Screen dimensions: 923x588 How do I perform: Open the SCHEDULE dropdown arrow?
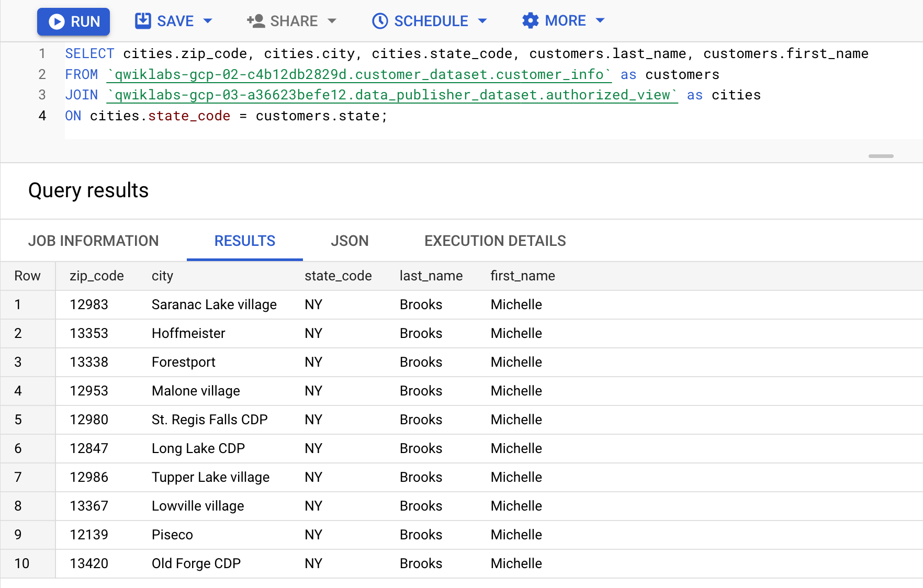[x=482, y=21]
